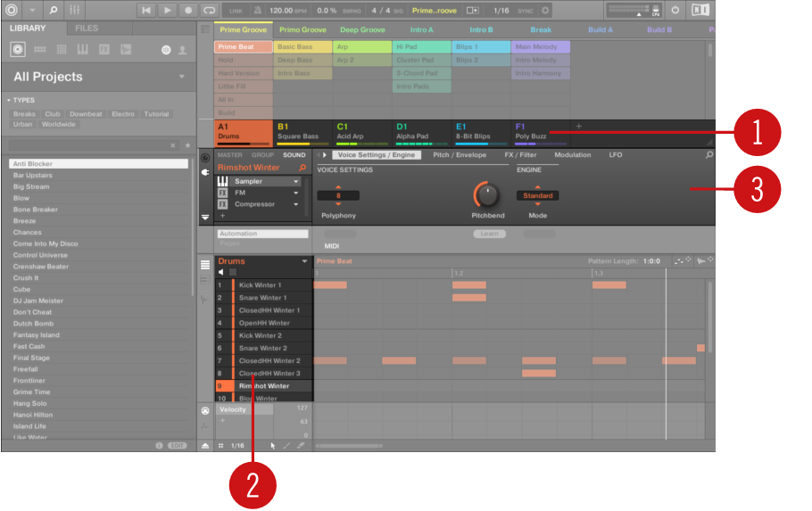
Task: Click the quick browse magnifier beside Rimshot Winter
Action: [302, 168]
